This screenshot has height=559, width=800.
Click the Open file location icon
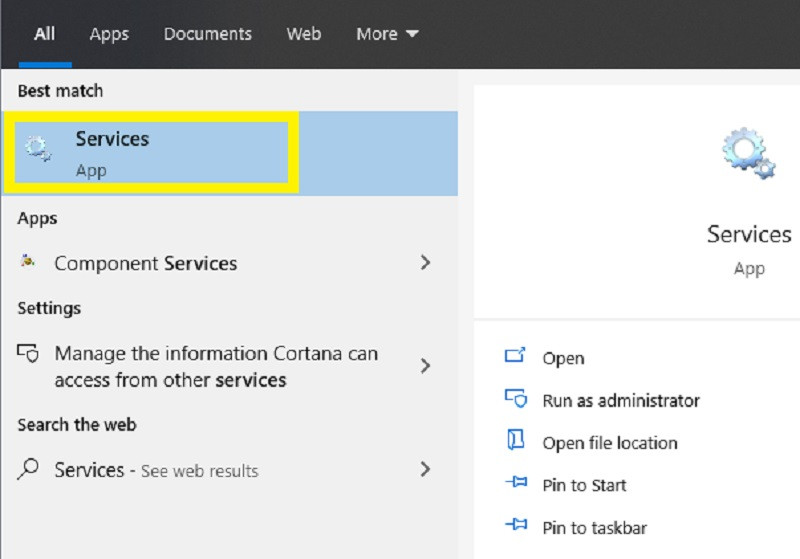coord(515,442)
